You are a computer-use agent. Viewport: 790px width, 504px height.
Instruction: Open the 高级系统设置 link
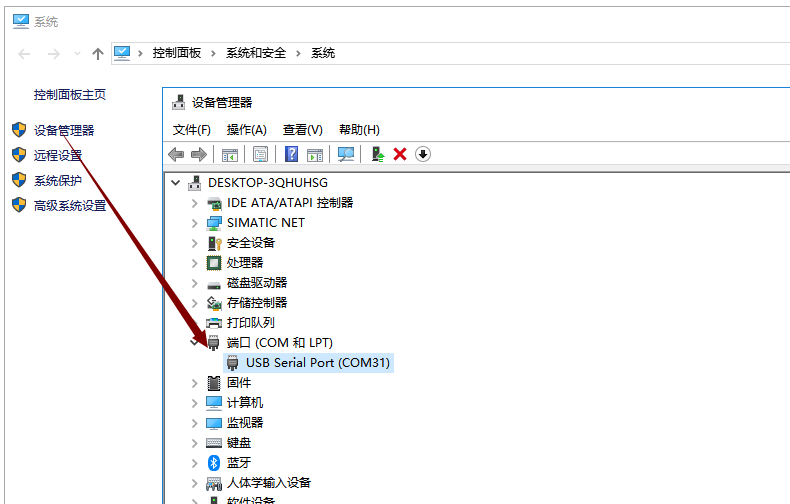pos(70,206)
